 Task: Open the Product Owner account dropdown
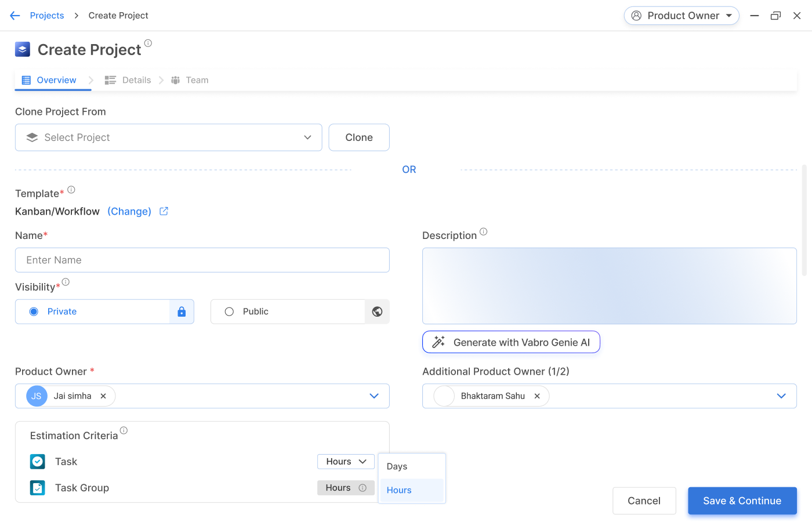click(681, 16)
